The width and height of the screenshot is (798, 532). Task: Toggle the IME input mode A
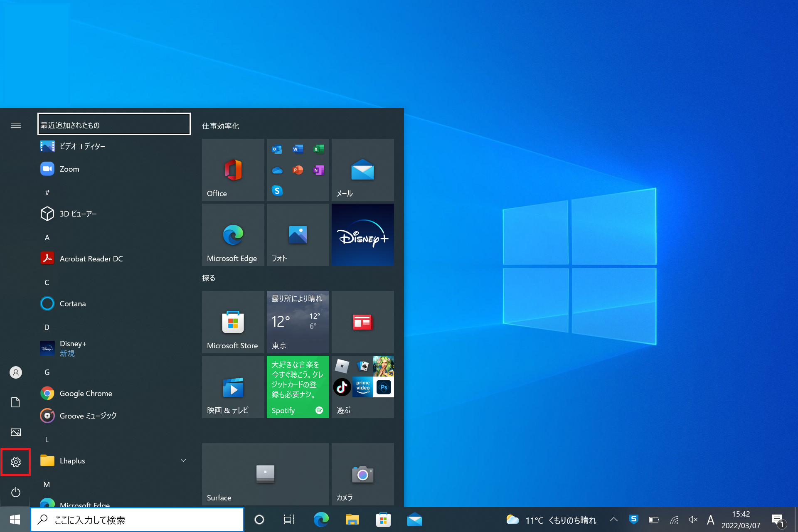[x=710, y=520]
